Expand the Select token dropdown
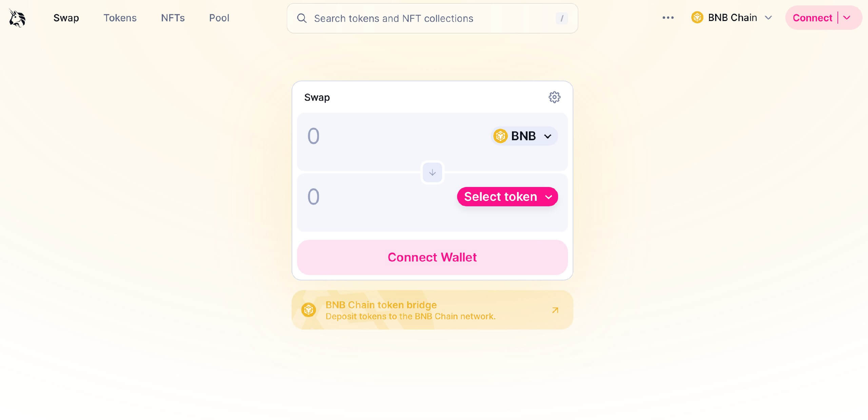868x420 pixels. pyautogui.click(x=507, y=196)
